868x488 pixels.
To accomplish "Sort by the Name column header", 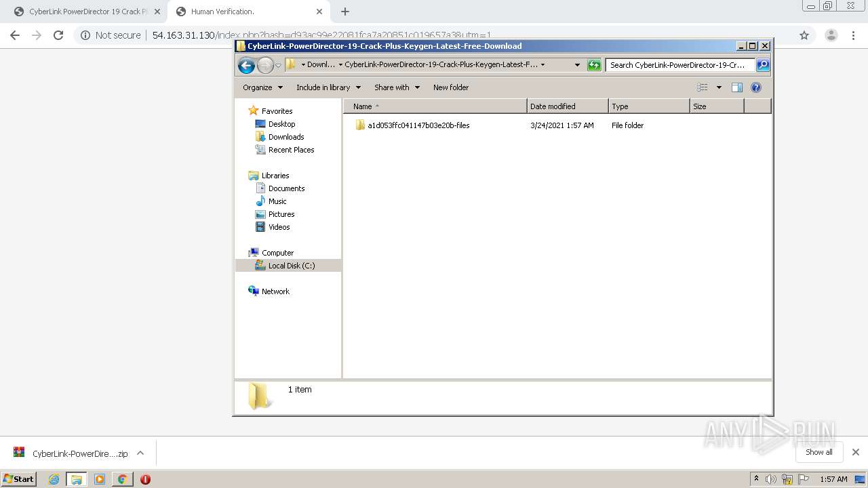I will pyautogui.click(x=435, y=106).
